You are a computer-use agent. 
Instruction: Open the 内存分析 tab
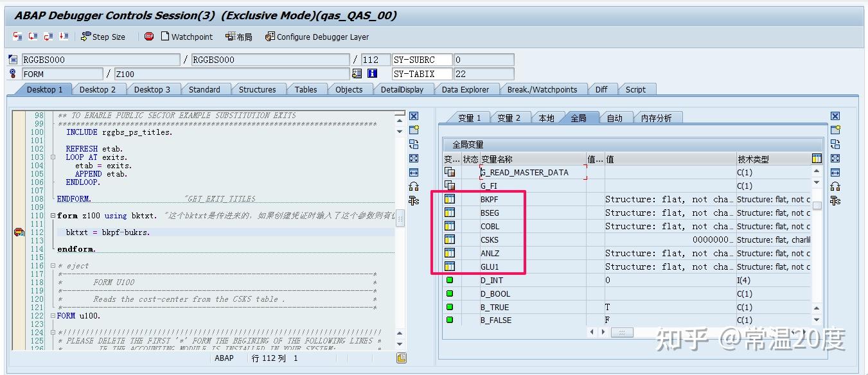pos(657,118)
